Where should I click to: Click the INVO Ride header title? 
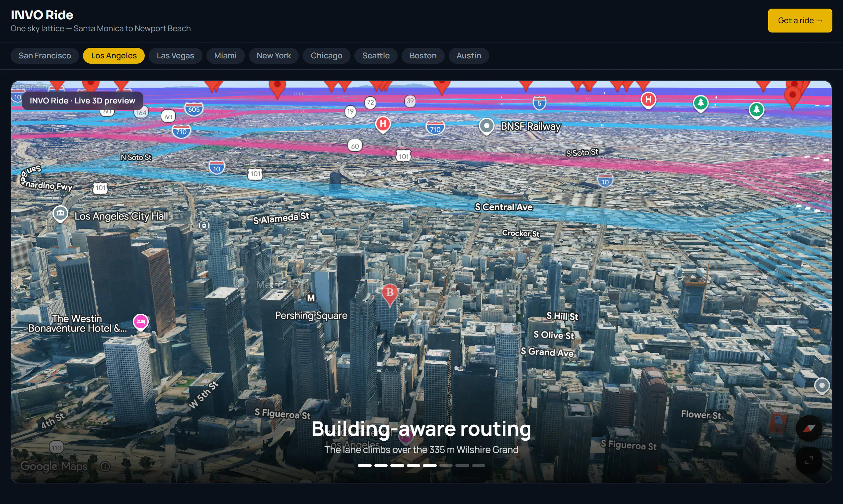(42, 15)
